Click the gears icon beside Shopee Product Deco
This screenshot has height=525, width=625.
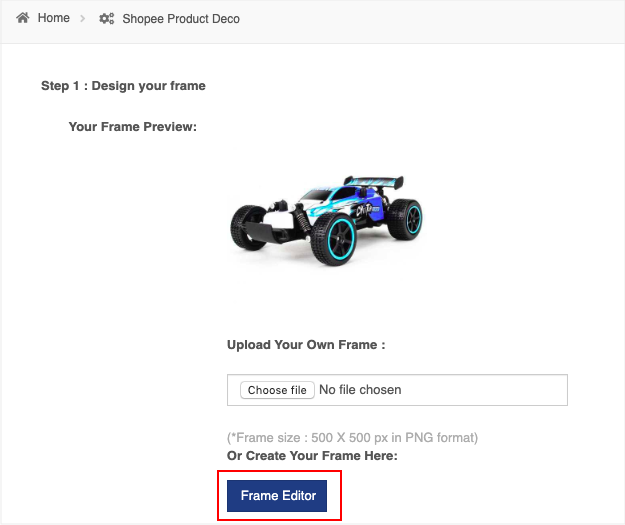pos(106,18)
